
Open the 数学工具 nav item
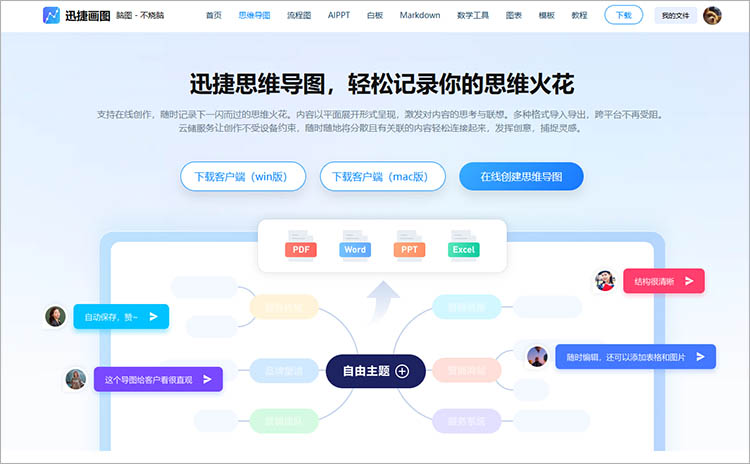click(473, 15)
